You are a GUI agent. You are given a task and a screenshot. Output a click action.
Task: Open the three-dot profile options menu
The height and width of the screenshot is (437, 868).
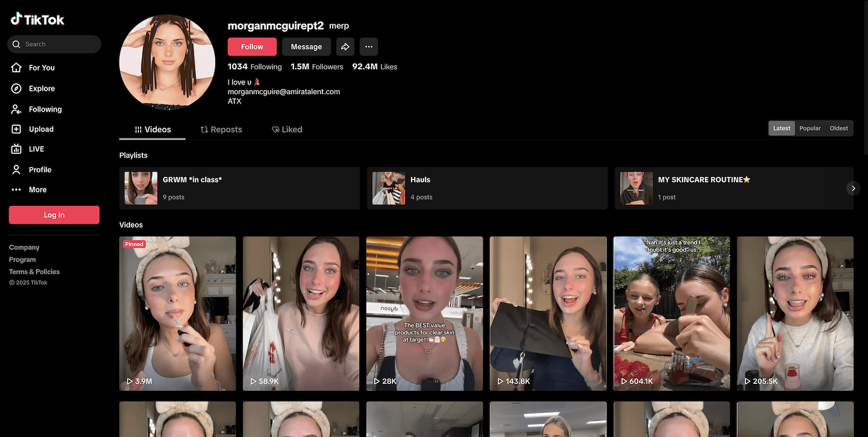[369, 47]
